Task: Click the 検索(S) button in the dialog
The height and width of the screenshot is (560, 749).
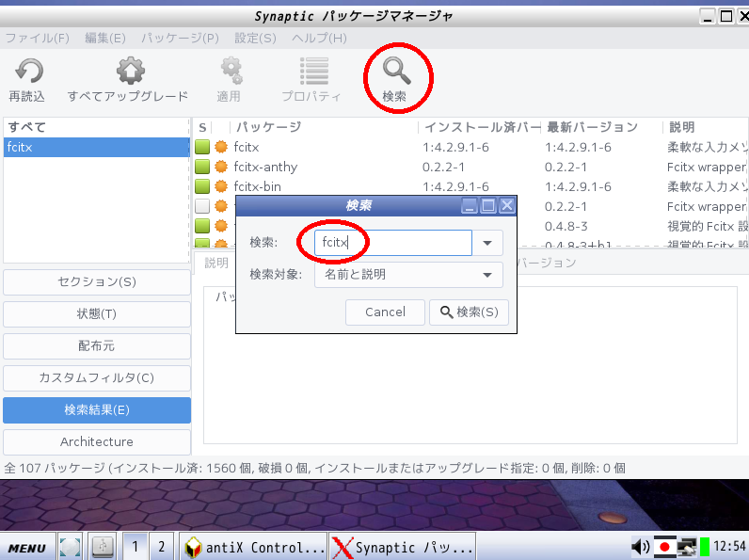Action: (470, 312)
